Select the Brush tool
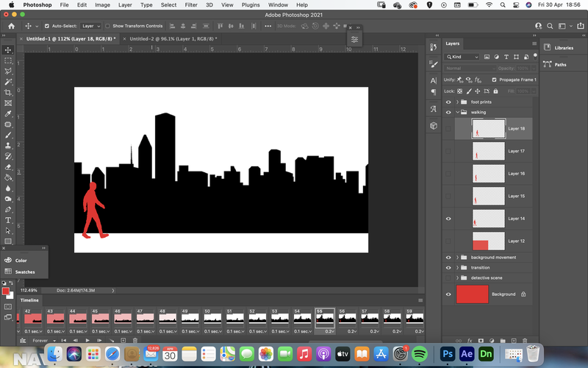Viewport: 588px width, 368px height. click(8, 135)
